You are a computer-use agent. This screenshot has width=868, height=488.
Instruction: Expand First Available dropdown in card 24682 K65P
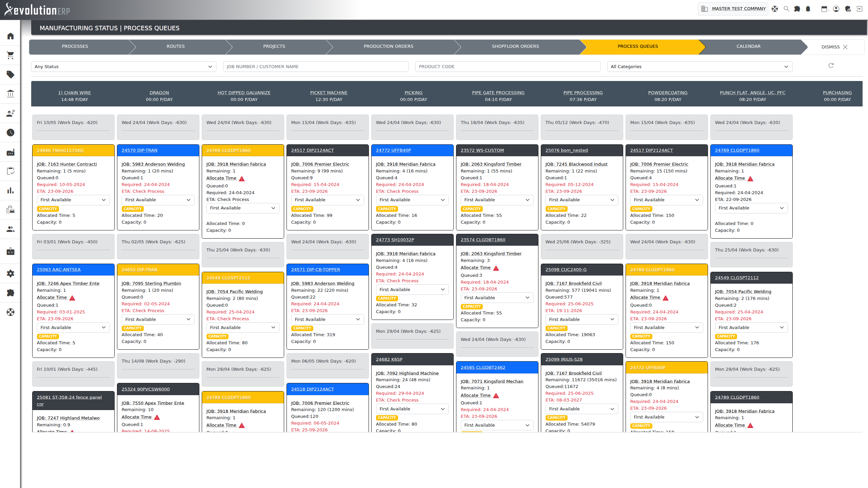pos(412,409)
